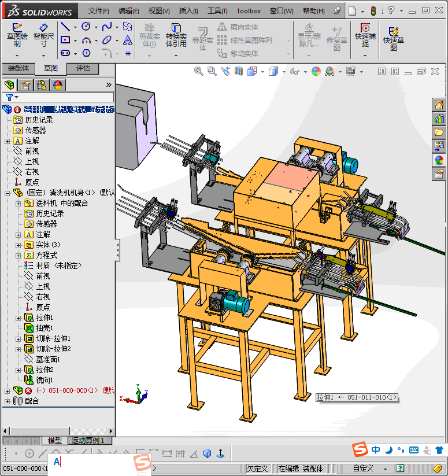
Task: Toggle Sogou moon half-width mode icon
Action: pos(389,450)
